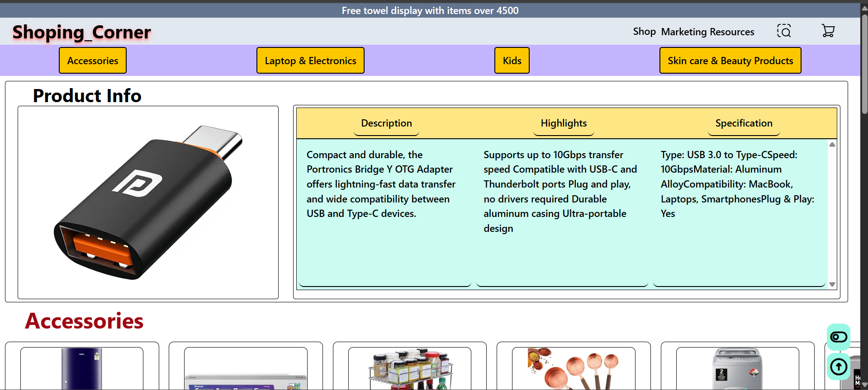Click the Shoping_Corner logo
Viewport: 868px width, 390px height.
click(x=81, y=32)
